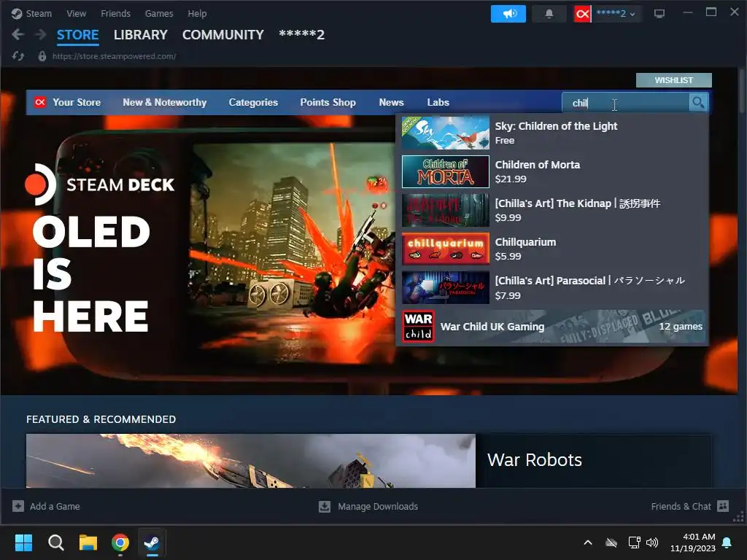
Task: Select Chilla's Art Parasocial result
Action: click(x=552, y=287)
